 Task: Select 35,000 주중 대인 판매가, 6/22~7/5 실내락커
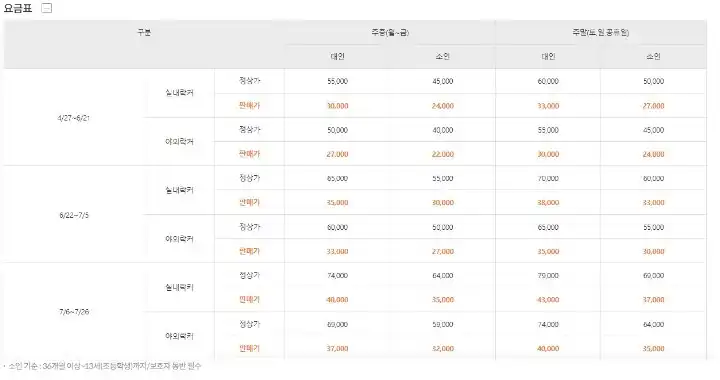(338, 202)
